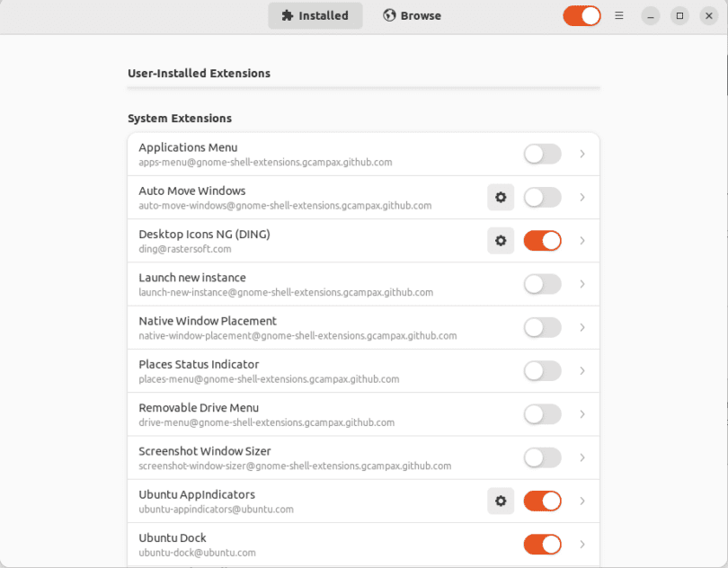Expand Auto Move Windows details row

(582, 197)
